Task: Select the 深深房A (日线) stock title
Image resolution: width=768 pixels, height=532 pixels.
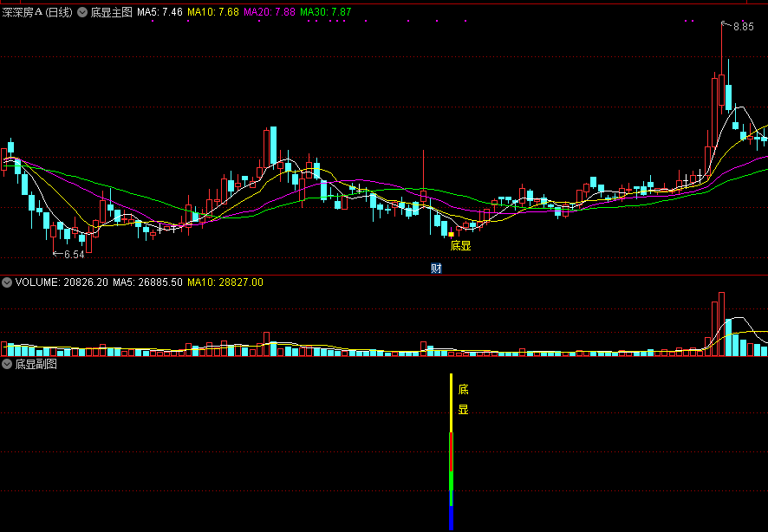Action: [37, 12]
